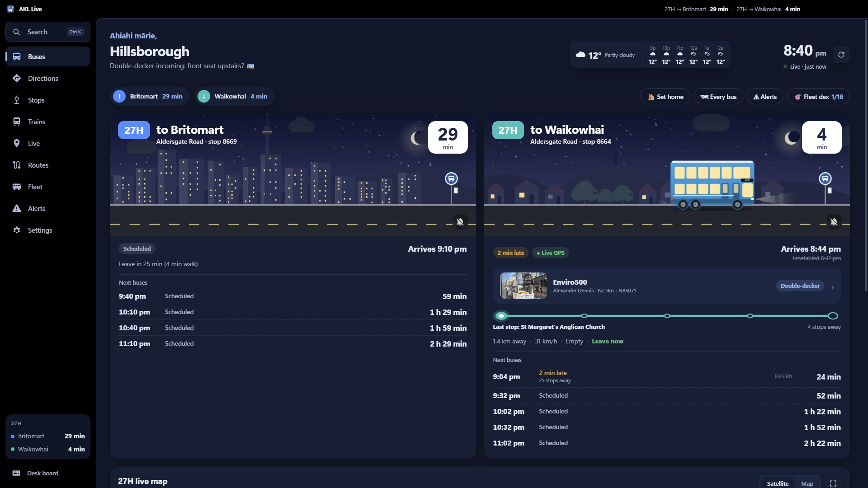Expand the 27H live map to fullscreen

pos(833,483)
